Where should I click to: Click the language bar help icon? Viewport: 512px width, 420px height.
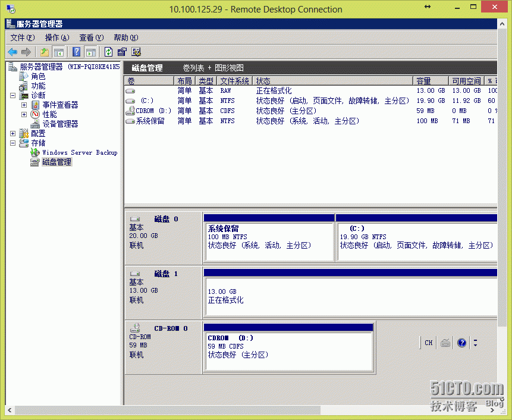coord(461,343)
